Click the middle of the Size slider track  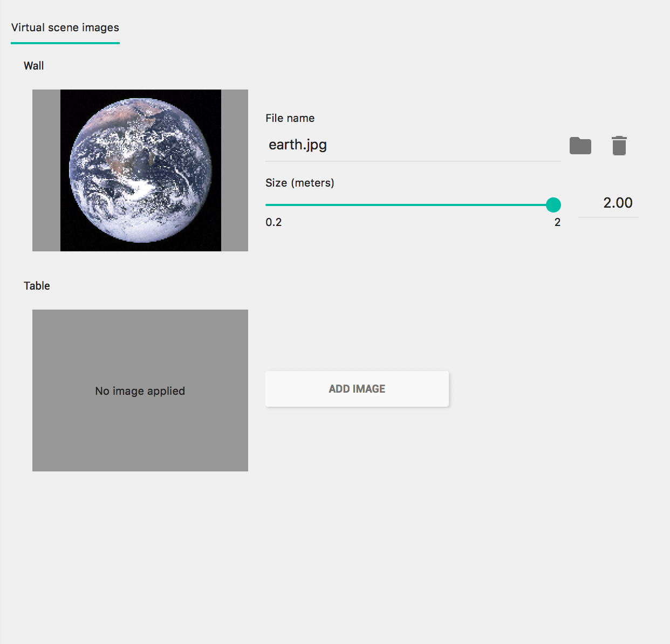click(x=409, y=205)
